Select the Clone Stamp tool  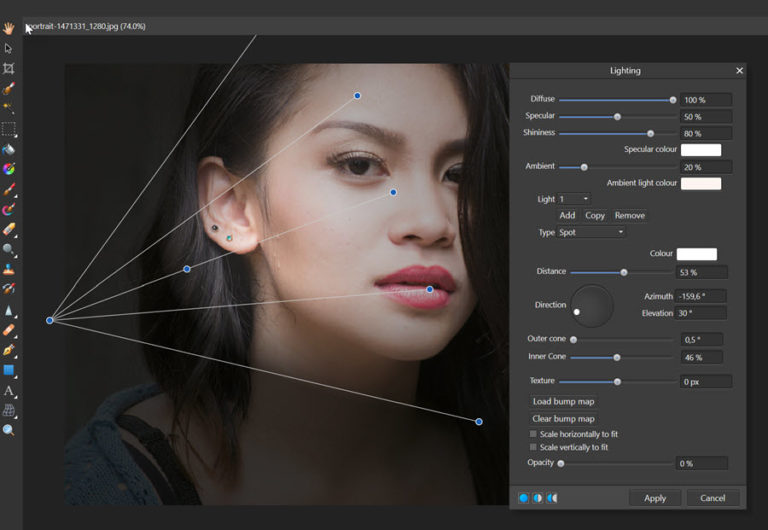[x=8, y=269]
